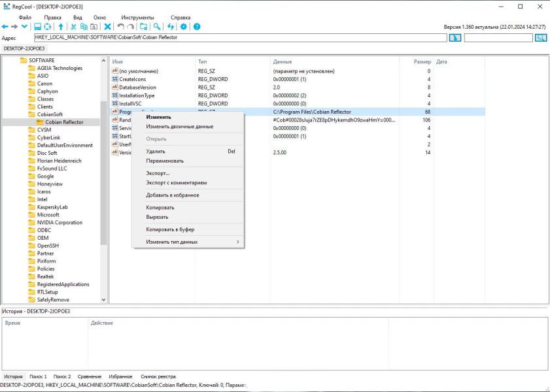The width and height of the screenshot is (550, 392).
Task: Choose Экспорт с комментарием in the context menu
Action: pyautogui.click(x=188, y=182)
